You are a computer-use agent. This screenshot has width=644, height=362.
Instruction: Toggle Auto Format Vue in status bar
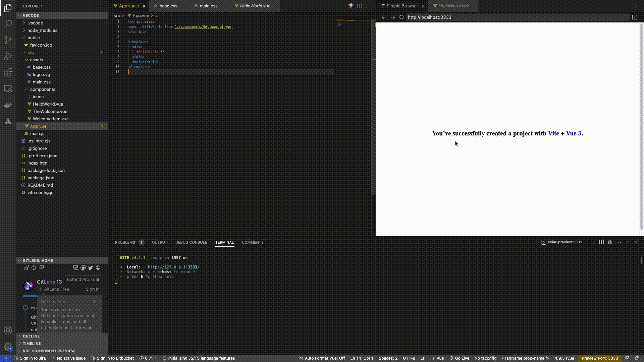pos(322,358)
